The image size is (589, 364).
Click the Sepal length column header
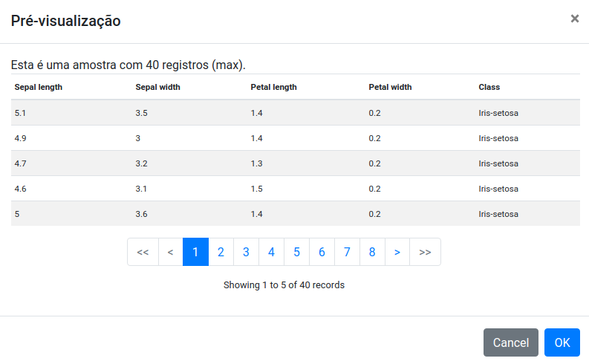[x=39, y=87]
